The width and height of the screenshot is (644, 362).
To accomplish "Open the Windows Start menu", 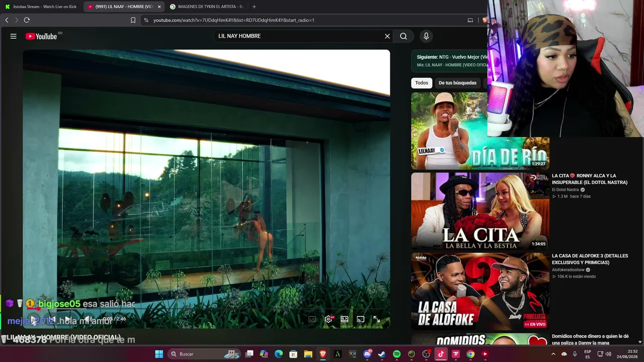I will pos(159,354).
